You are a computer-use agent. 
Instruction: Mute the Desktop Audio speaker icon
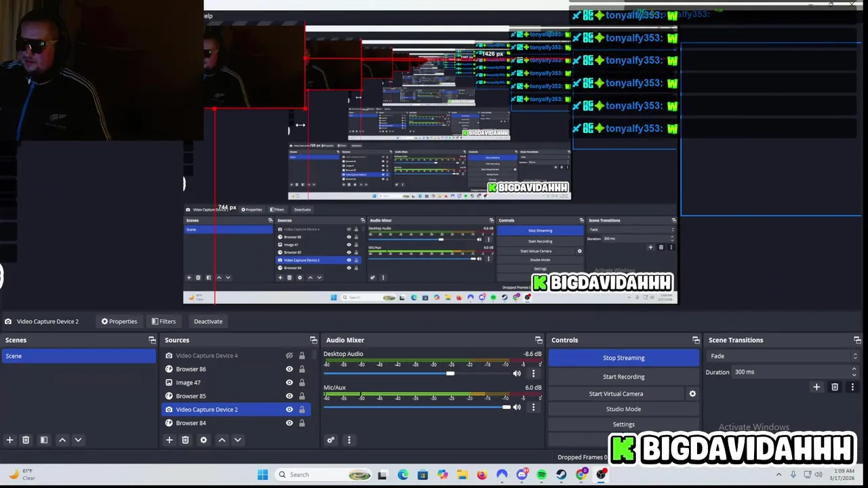click(x=517, y=373)
